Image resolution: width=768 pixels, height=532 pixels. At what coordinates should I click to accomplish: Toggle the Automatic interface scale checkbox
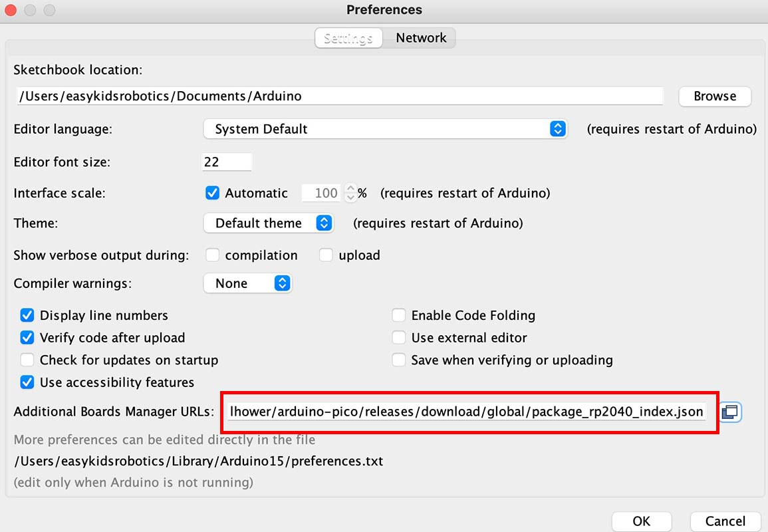[212, 193]
